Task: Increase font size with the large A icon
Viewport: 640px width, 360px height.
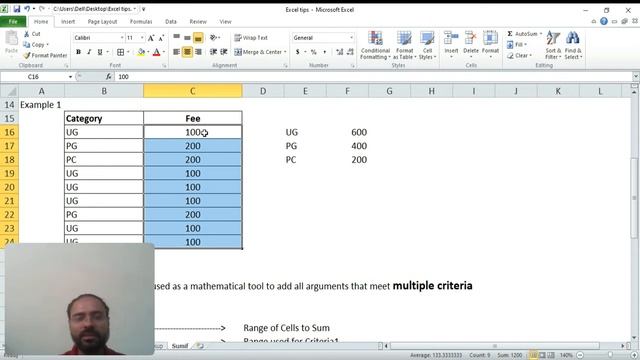Action: 151,38
